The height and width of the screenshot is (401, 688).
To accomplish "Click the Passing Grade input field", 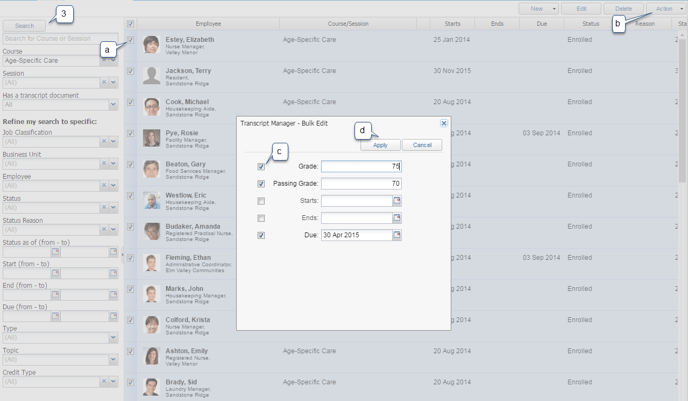I will pos(361,183).
